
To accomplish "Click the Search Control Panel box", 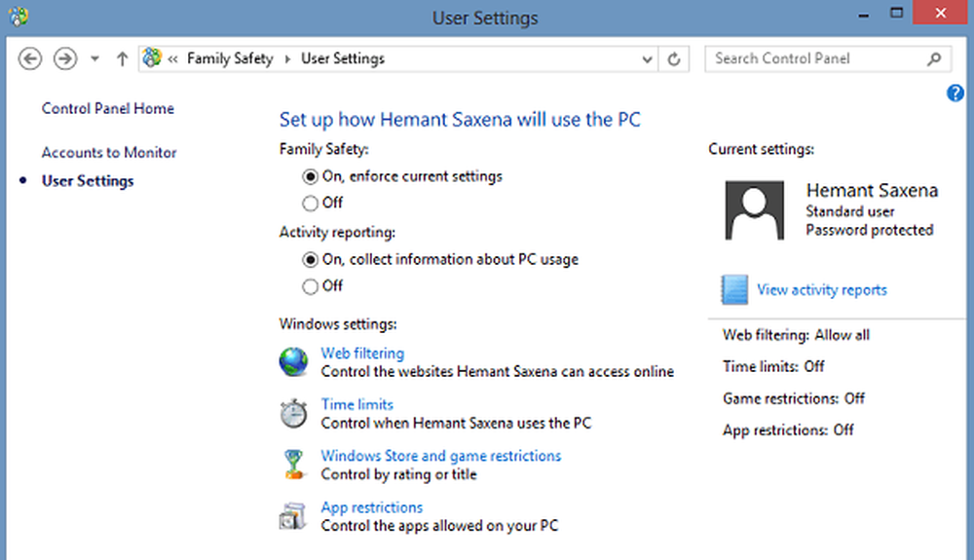I will click(x=816, y=58).
